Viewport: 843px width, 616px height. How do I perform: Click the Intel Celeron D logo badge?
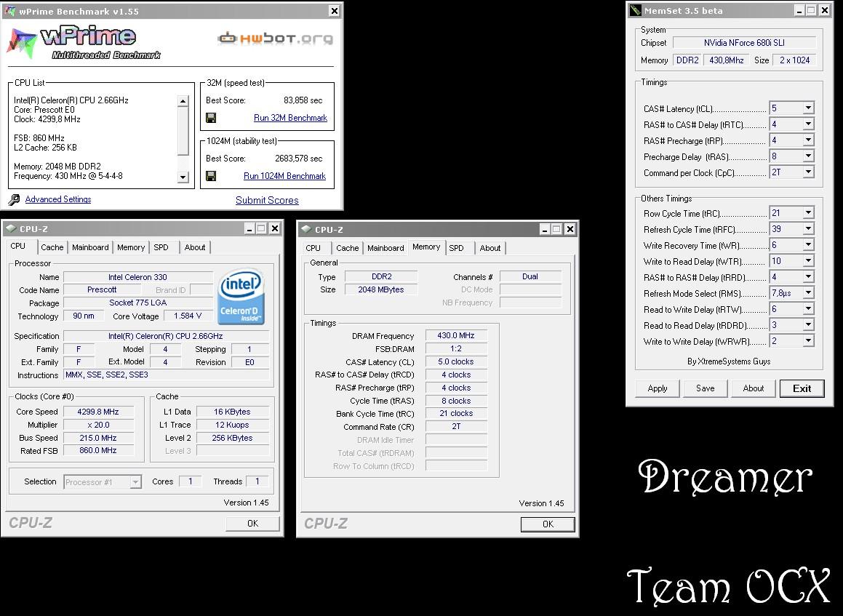coord(241,296)
